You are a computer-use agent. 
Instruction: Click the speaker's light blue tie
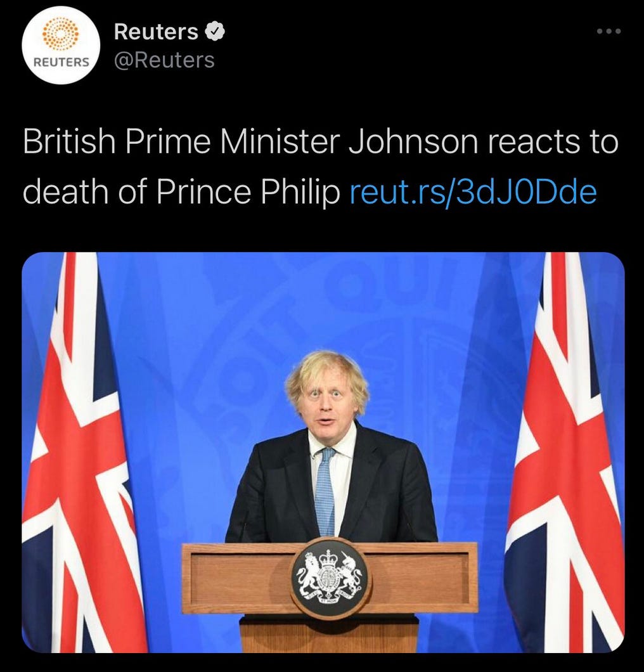click(x=325, y=491)
